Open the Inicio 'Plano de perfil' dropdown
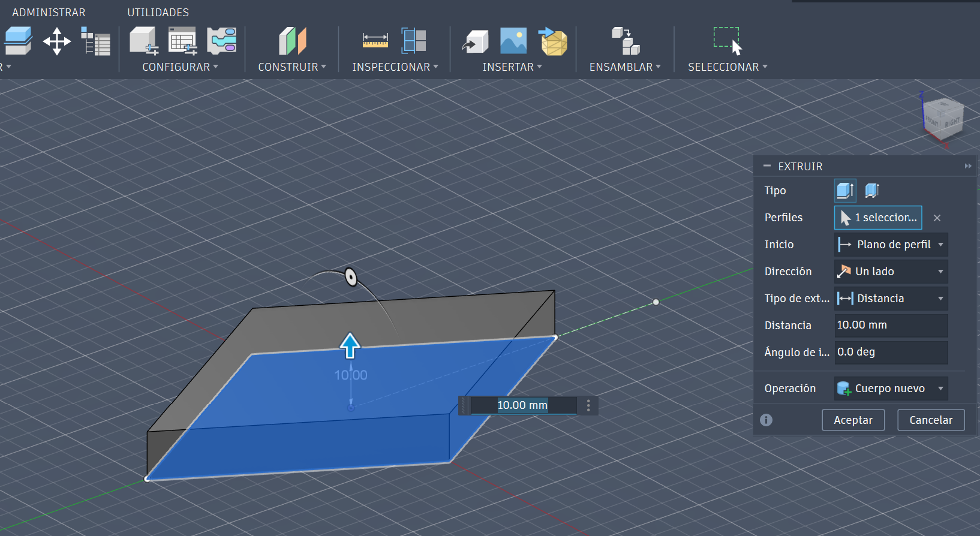980x536 pixels. 891,245
